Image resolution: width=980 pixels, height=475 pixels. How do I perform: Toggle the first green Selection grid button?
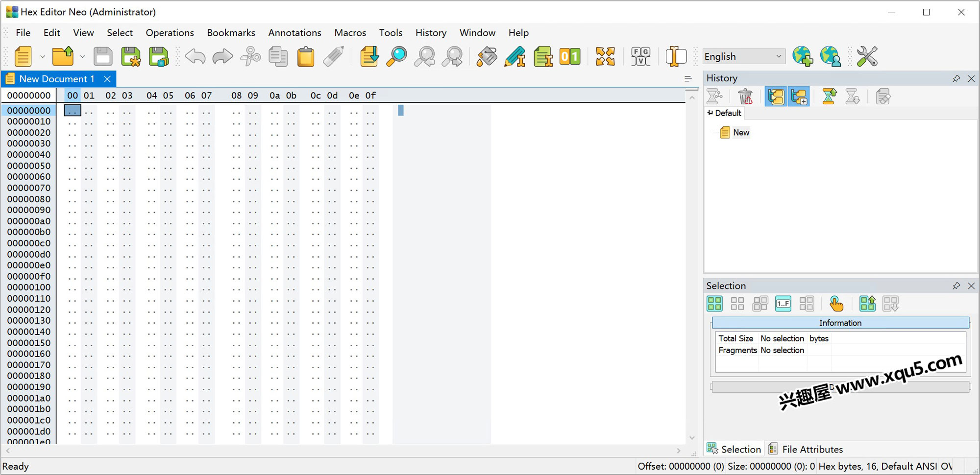click(x=714, y=304)
